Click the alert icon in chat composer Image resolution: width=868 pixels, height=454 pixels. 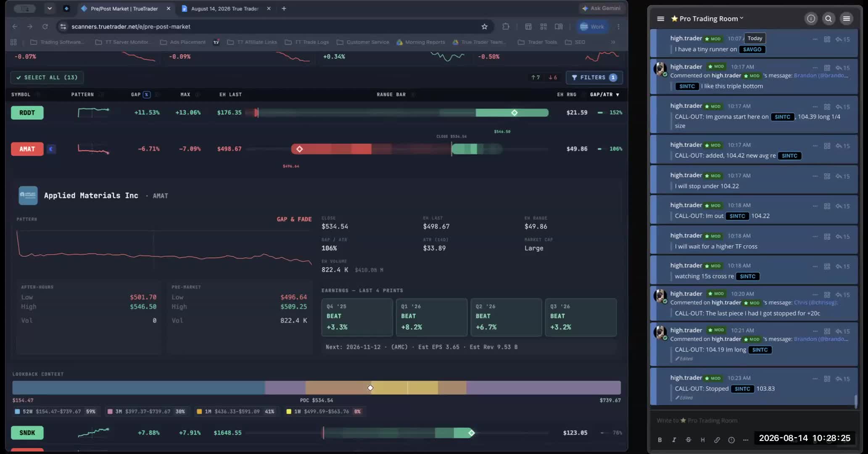point(731,440)
